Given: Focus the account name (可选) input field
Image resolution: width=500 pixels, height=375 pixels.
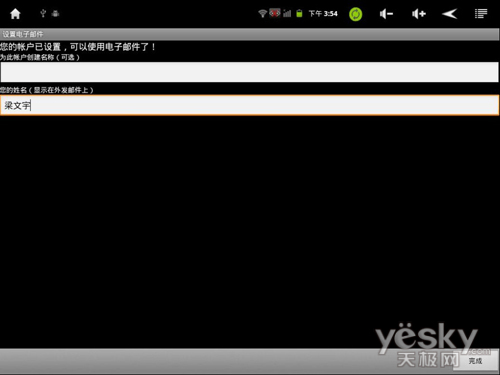Looking at the screenshot, I should click(x=250, y=72).
